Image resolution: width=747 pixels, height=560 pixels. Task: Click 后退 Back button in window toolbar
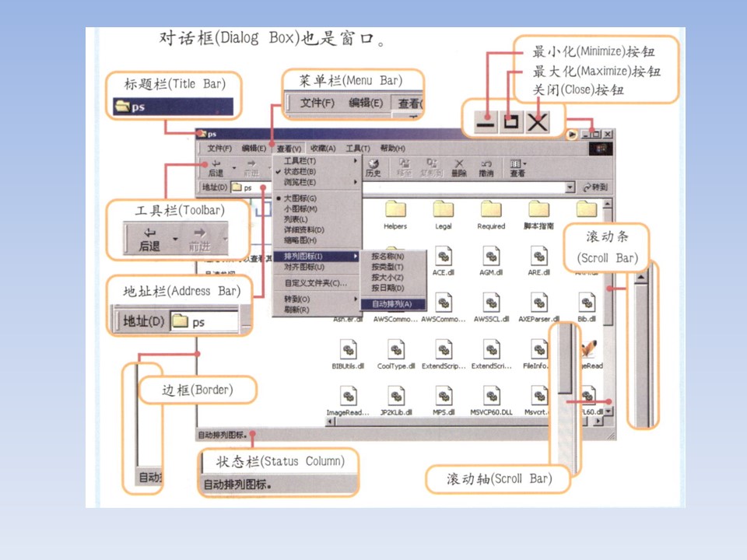point(216,168)
